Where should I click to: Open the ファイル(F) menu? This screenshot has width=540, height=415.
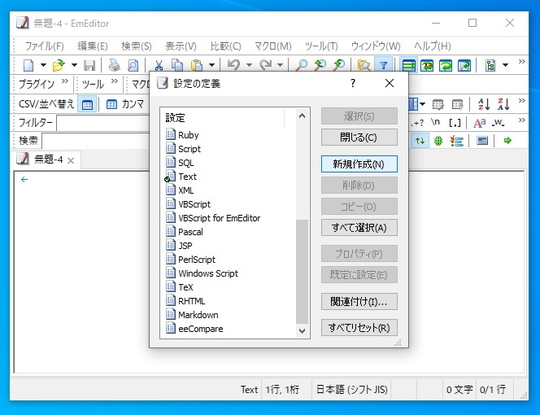[44, 46]
